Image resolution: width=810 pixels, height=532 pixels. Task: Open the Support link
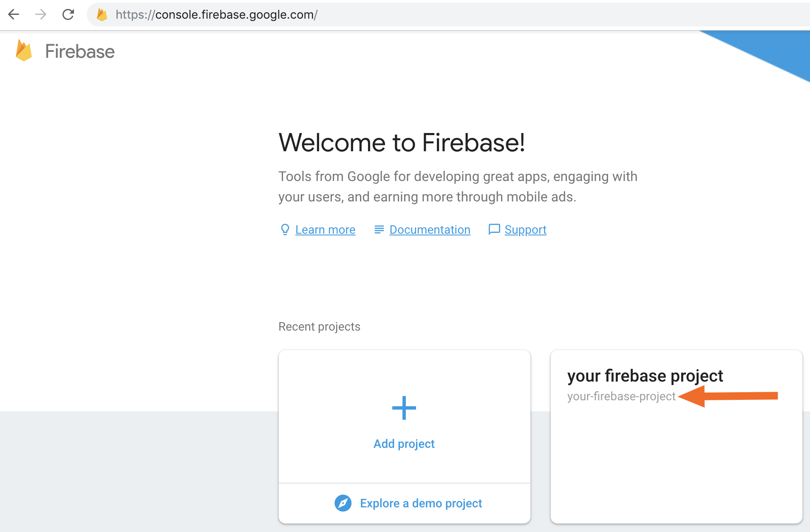pyautogui.click(x=525, y=230)
